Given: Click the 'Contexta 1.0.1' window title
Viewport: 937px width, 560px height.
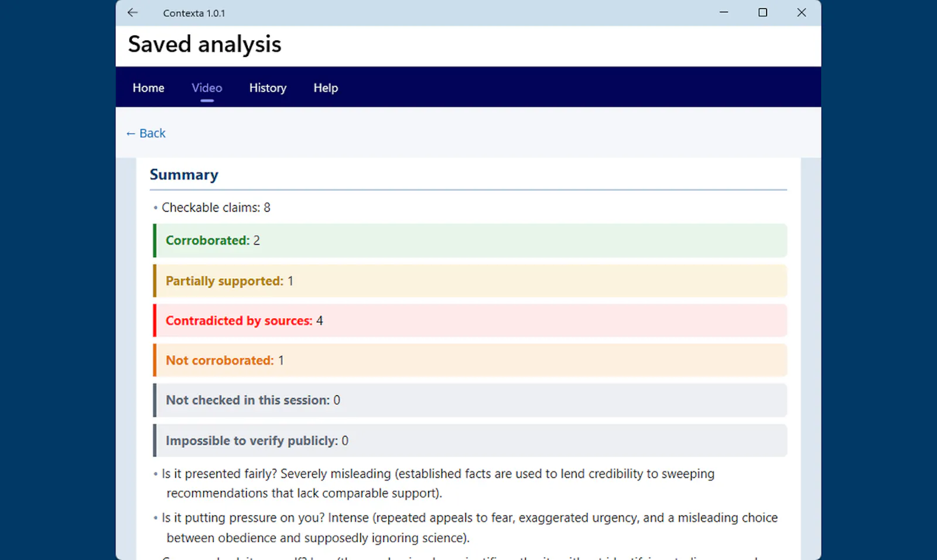Looking at the screenshot, I should coord(194,13).
